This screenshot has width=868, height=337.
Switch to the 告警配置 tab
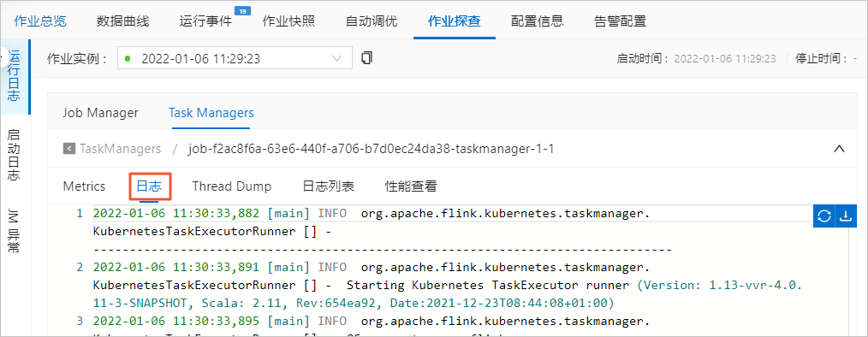point(620,21)
